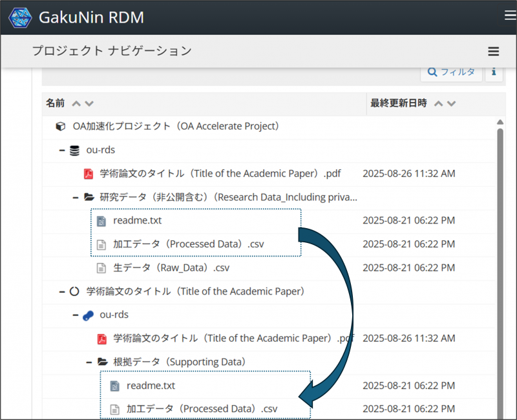Image resolution: width=517 pixels, height=420 pixels.
Task: Collapse the 研究データ folder
Action: point(76,197)
